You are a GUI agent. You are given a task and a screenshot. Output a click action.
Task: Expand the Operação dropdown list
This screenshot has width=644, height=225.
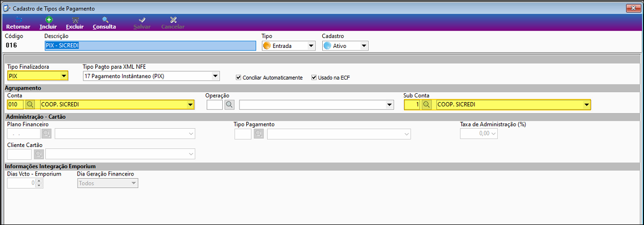(389, 105)
